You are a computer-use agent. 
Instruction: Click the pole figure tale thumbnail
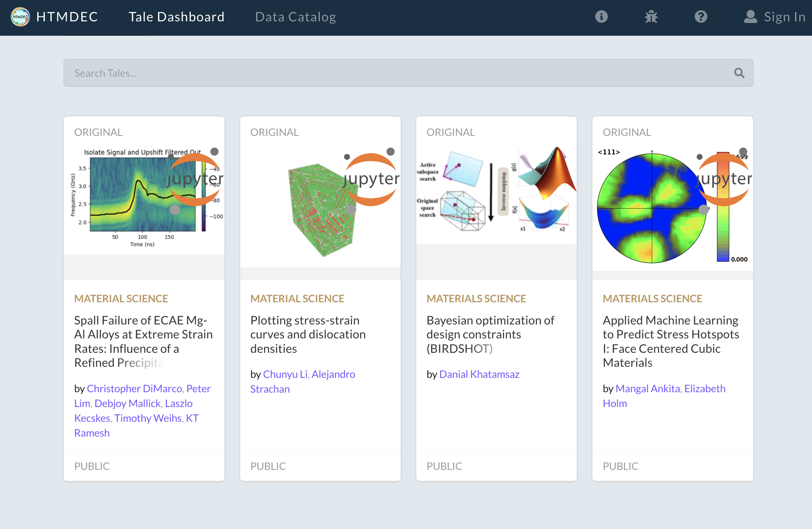(x=651, y=207)
